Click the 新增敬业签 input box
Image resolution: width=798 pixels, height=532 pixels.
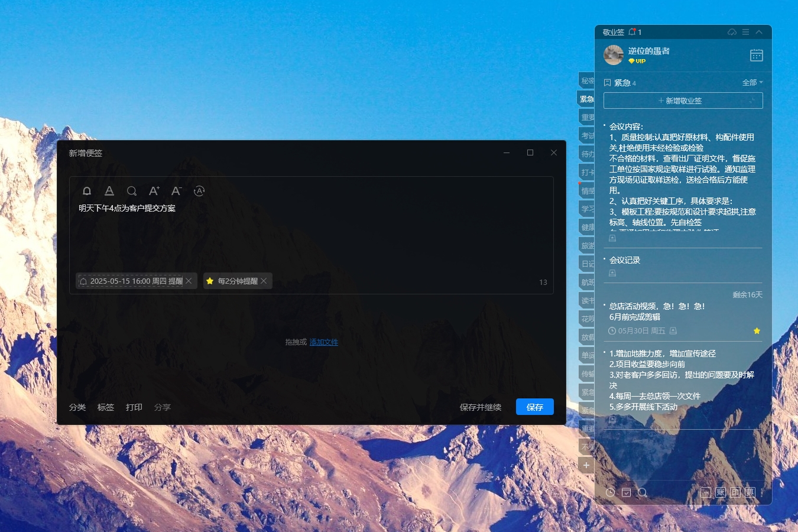(683, 100)
